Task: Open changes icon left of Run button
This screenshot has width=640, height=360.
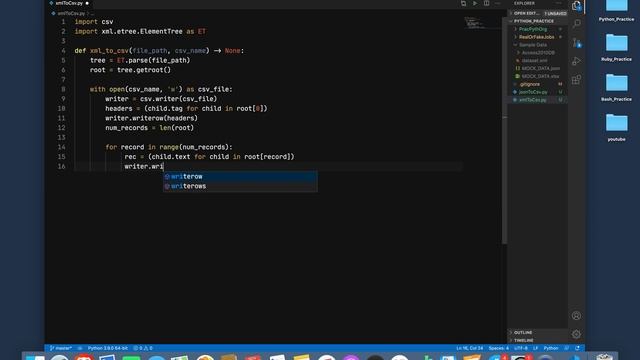Action: click(463, 3)
